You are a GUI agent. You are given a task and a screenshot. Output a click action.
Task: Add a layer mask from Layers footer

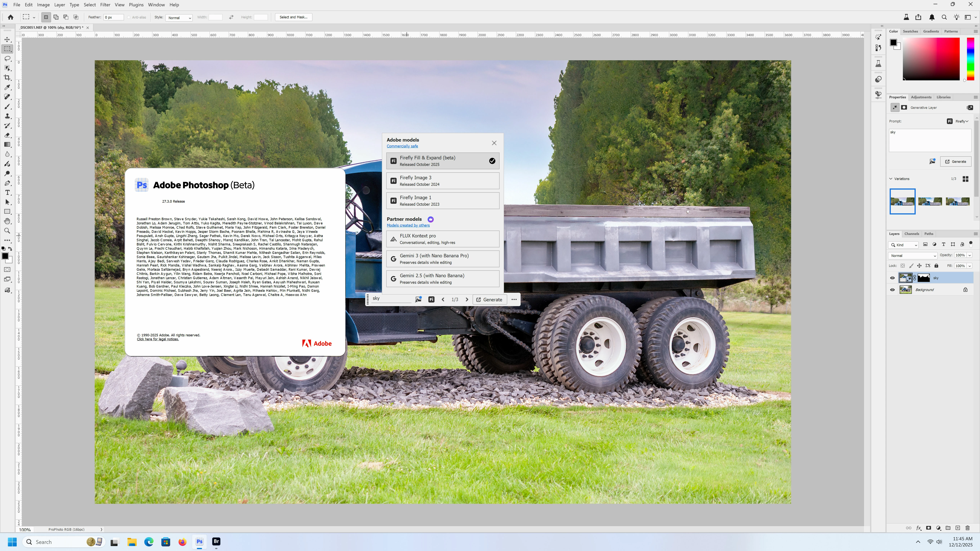pyautogui.click(x=929, y=528)
